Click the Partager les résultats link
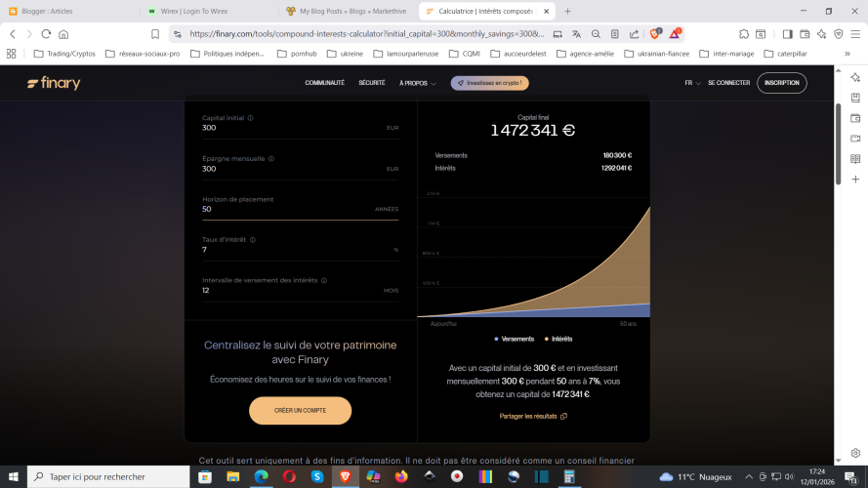This screenshot has width=868, height=488. (533, 416)
